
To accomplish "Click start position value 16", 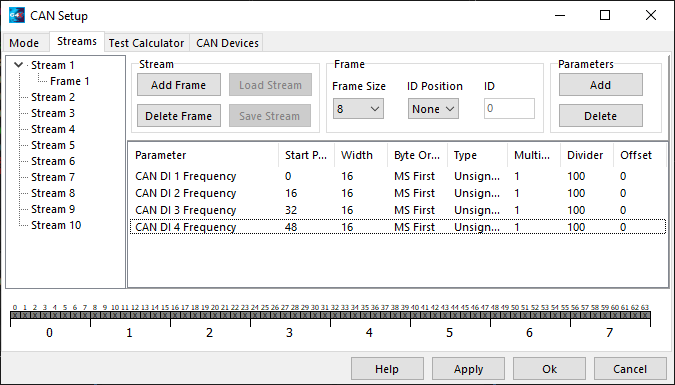I will click(291, 193).
